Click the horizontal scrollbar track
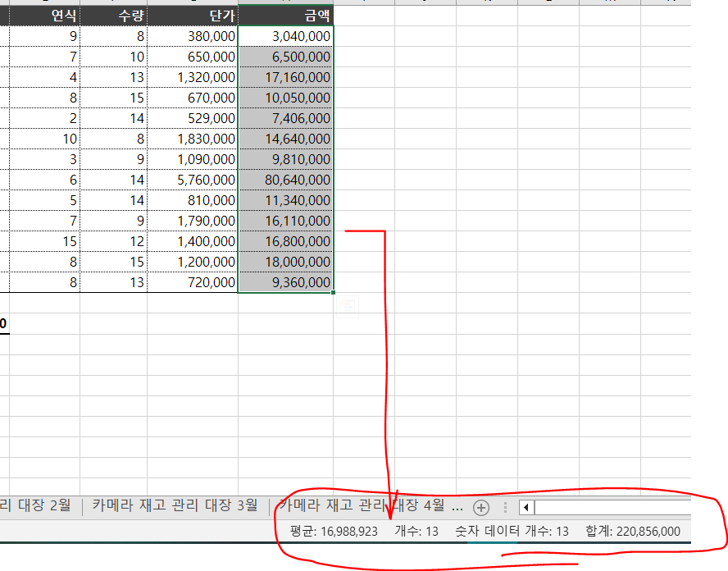 tap(613, 507)
